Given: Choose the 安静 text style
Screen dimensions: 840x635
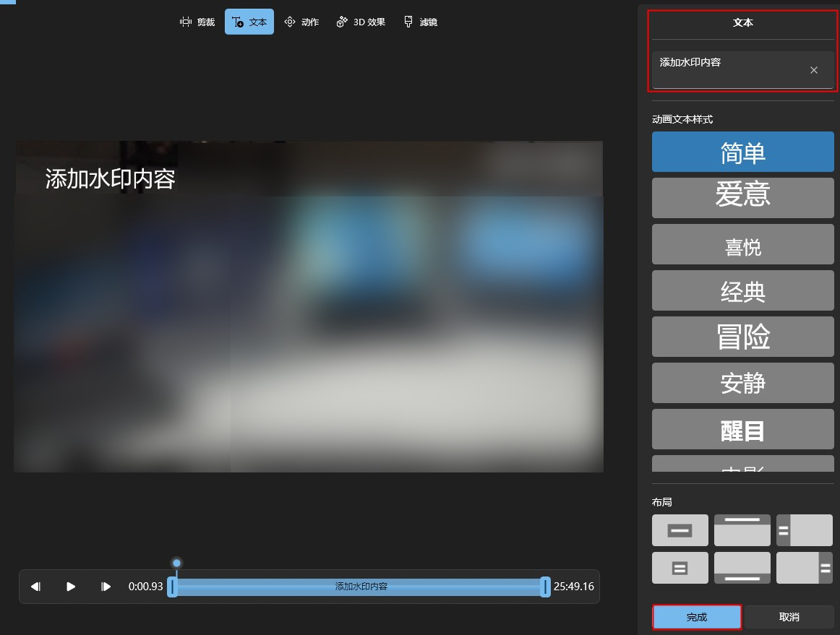Looking at the screenshot, I should point(742,383).
